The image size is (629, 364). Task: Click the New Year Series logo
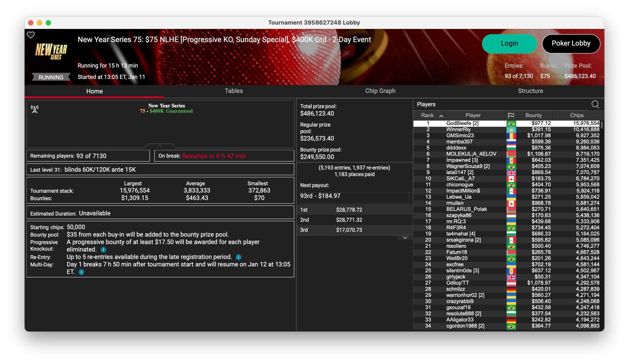51,51
